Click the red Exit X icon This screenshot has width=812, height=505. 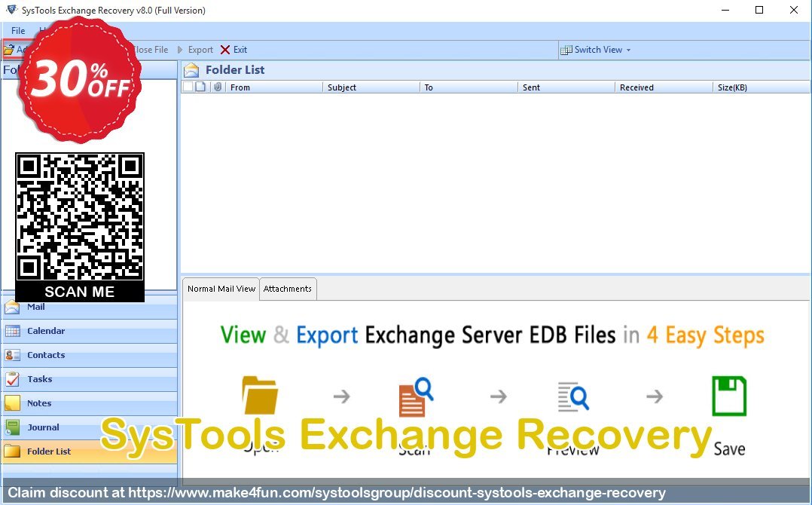point(225,50)
